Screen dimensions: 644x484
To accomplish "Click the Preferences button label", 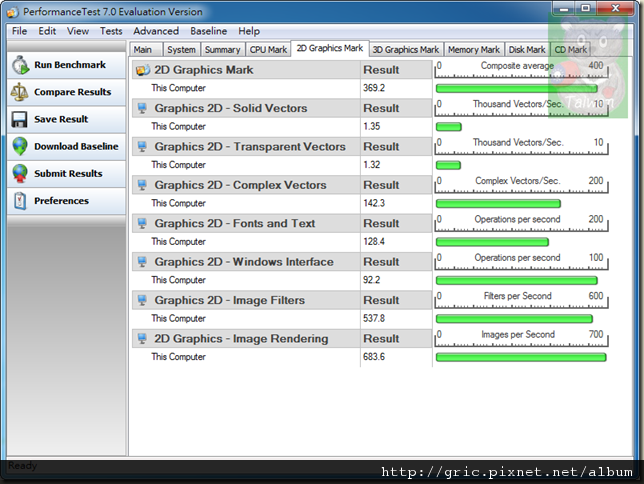I will [61, 201].
